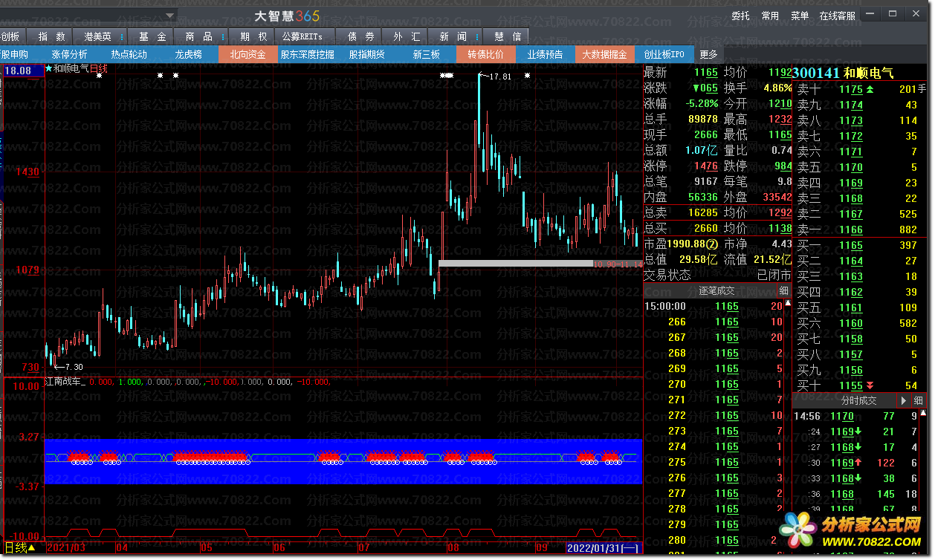
Task: Select the 涨停分析 function tab
Action: tap(69, 54)
